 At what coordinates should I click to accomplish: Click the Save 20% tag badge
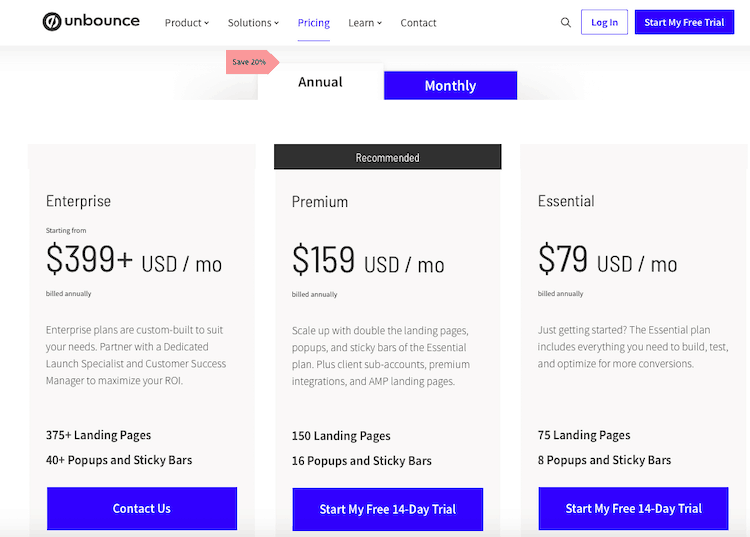252,62
